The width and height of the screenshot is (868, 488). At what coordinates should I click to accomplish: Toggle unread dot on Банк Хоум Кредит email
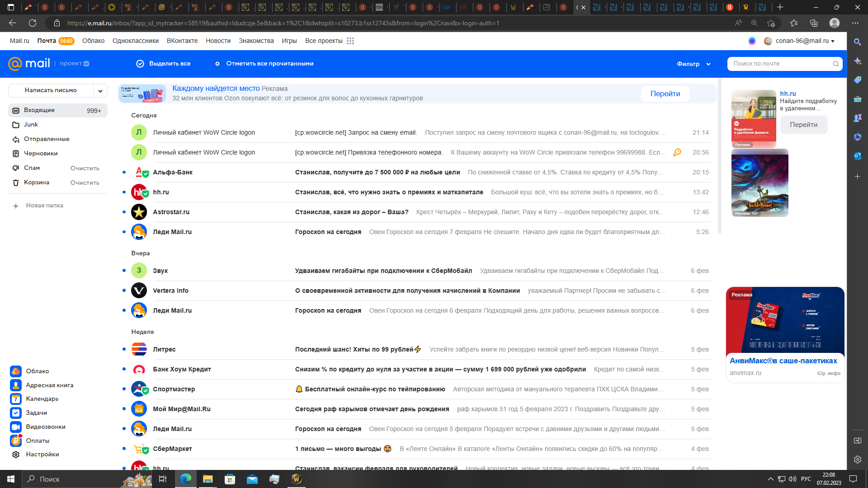[x=124, y=369]
